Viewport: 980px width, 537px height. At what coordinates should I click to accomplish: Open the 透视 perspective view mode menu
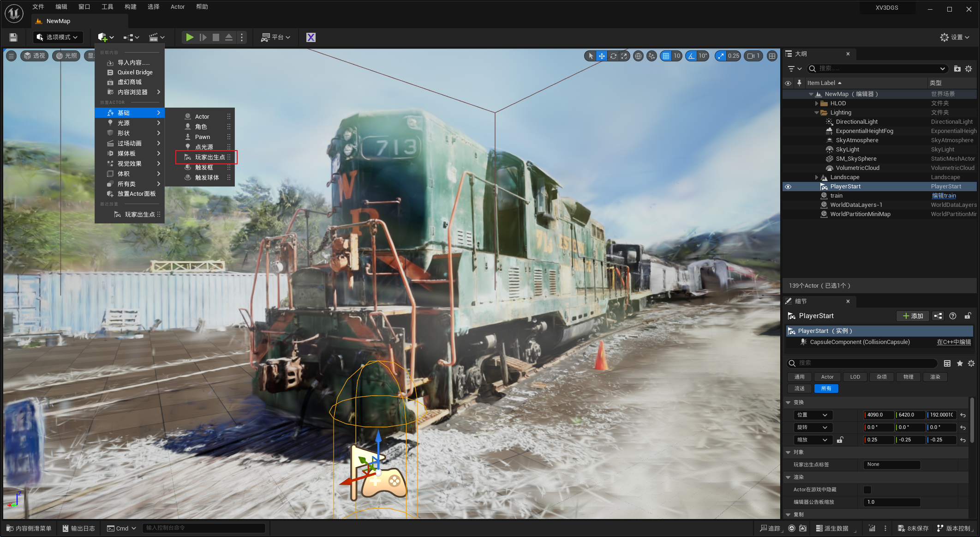pyautogui.click(x=35, y=56)
